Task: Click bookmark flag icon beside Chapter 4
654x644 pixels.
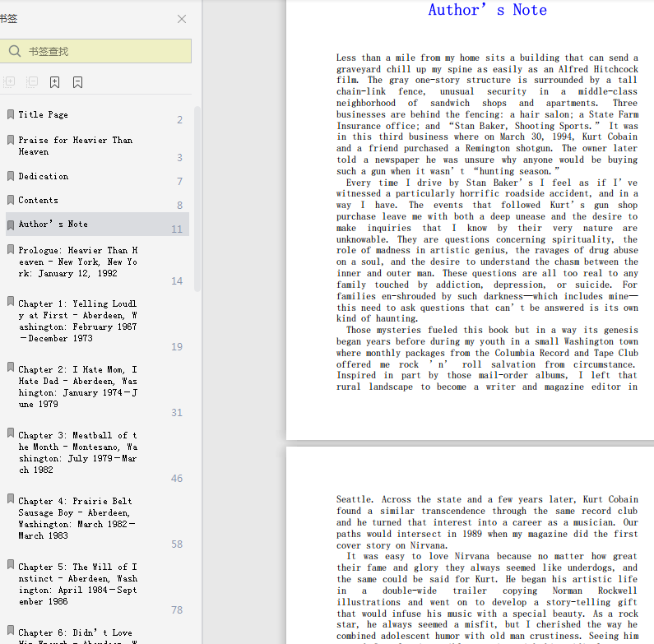Action: click(x=11, y=499)
